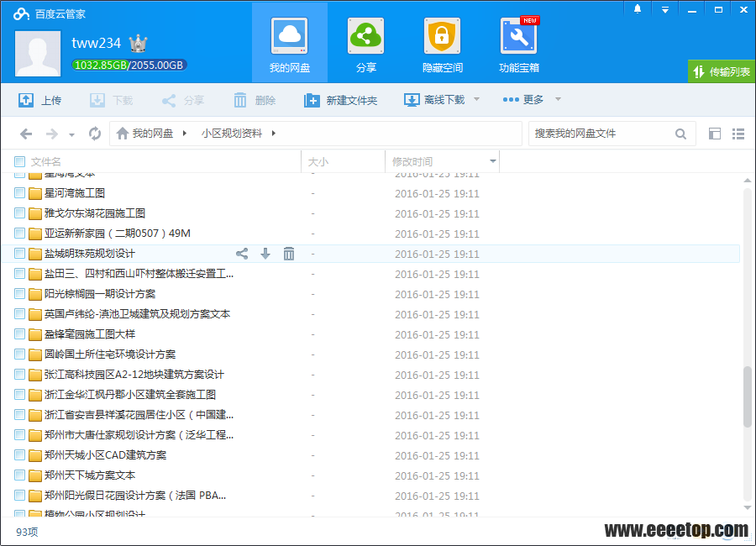Open the title bar menu triangle icon
Image resolution: width=756 pixels, height=546 pixels.
(x=665, y=9)
